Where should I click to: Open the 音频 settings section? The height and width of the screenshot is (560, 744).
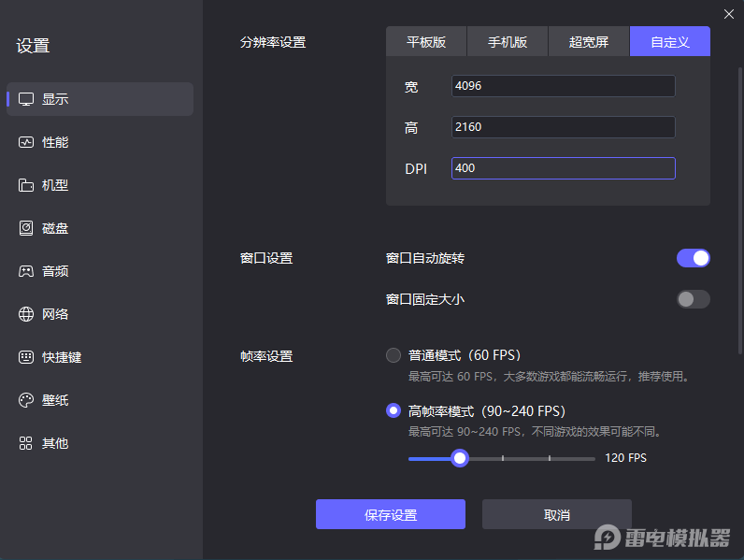(x=100, y=271)
